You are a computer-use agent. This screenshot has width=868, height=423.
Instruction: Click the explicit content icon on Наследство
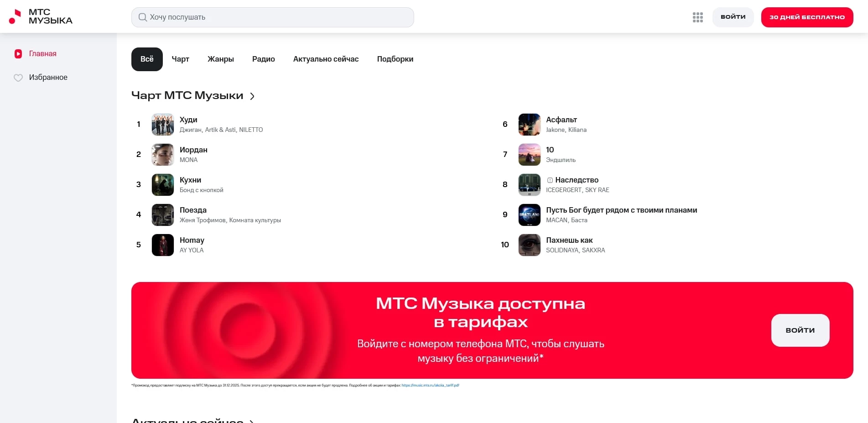tap(551, 180)
